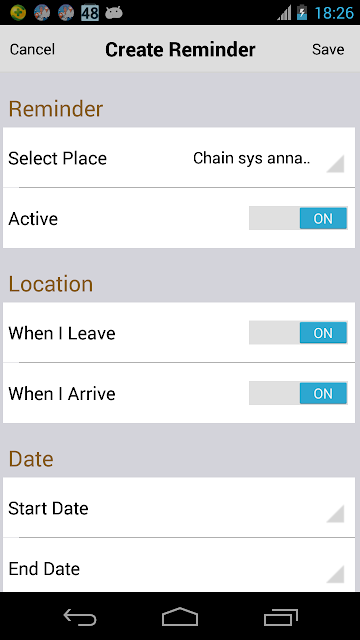Tap Cancel to discard the reminder

(x=32, y=49)
